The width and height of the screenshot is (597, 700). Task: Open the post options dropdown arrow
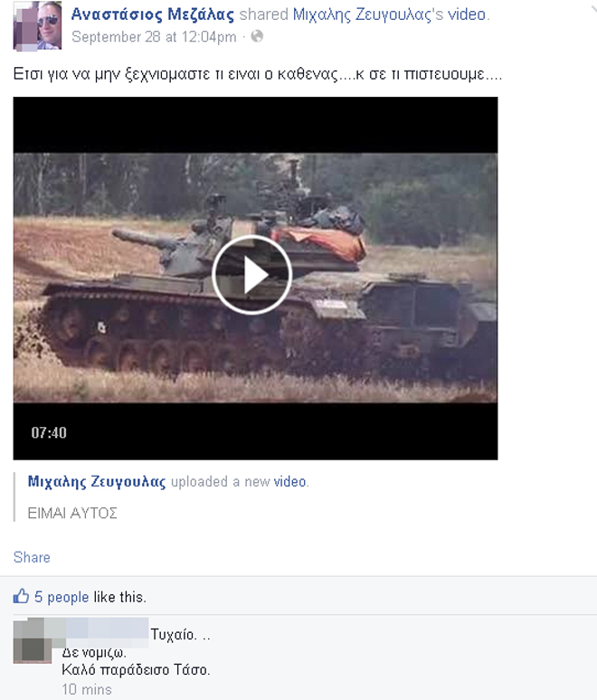pyautogui.click(x=593, y=8)
